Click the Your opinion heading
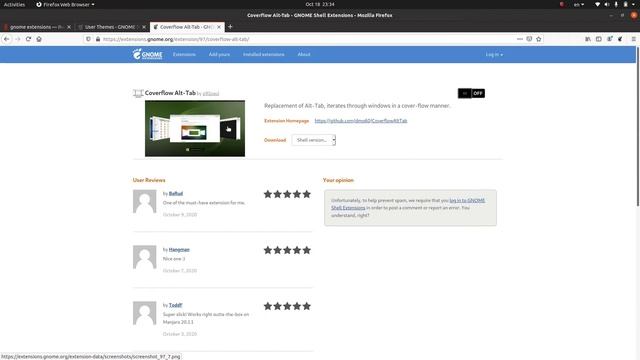 338,180
